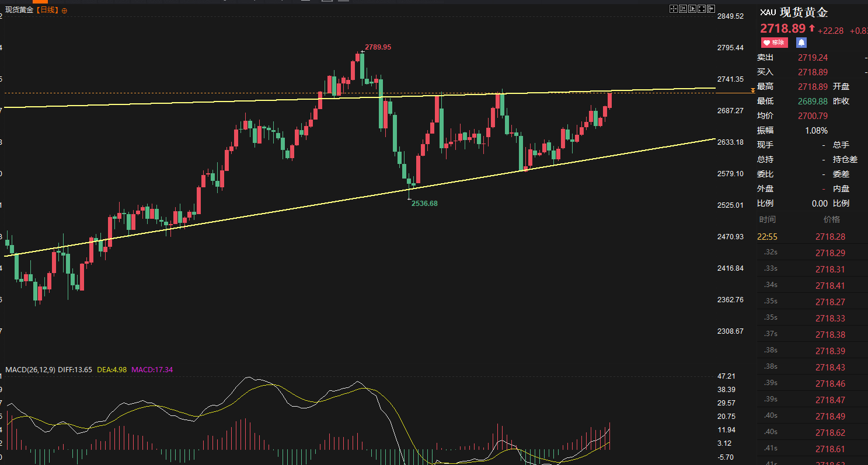Viewport: 868px width, 465px height.
Task: Click the blue price alert bell icon
Action: click(x=801, y=43)
